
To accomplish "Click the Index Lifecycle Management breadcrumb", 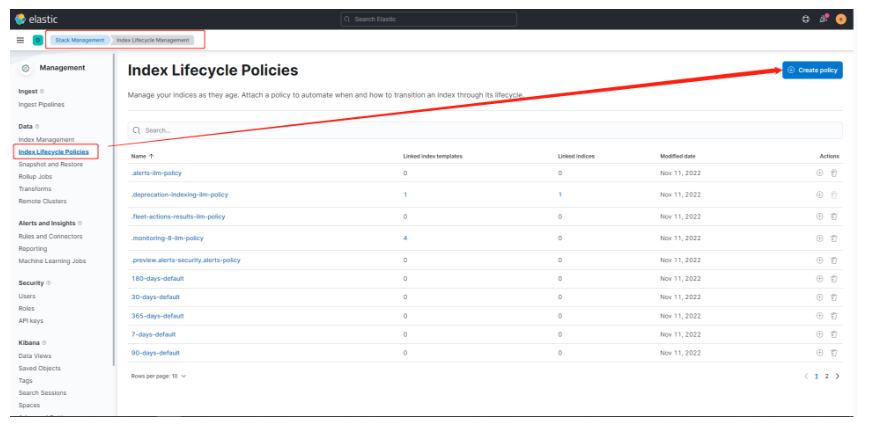I will (x=153, y=40).
